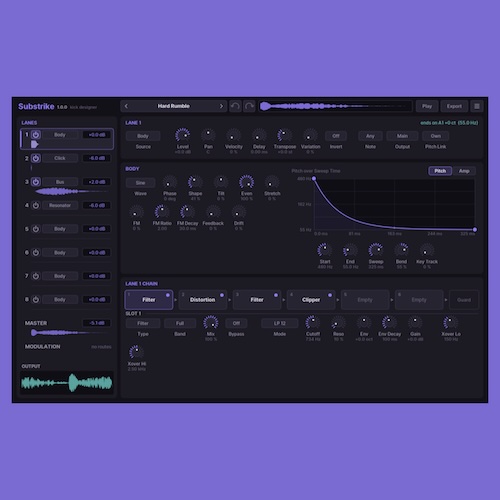This screenshot has width=500, height=500.
Task: Click the filter Cutoff knob
Action: pos(313,323)
